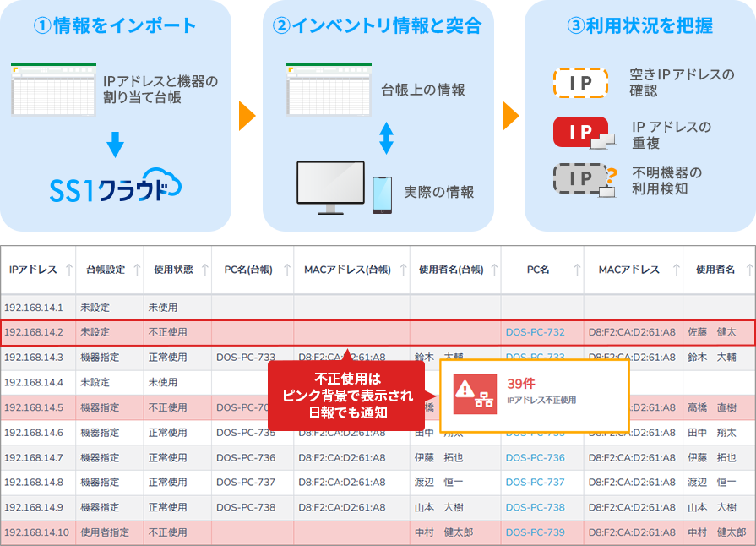Select the 192.168.14.10 cell
Image resolution: width=756 pixels, height=546 pixels.
pos(36,532)
